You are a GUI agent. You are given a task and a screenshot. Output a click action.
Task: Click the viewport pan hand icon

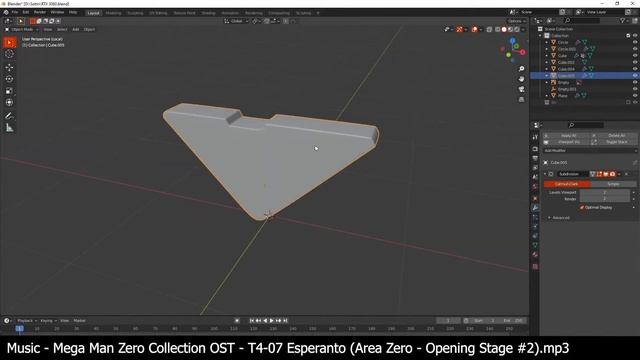click(x=521, y=79)
